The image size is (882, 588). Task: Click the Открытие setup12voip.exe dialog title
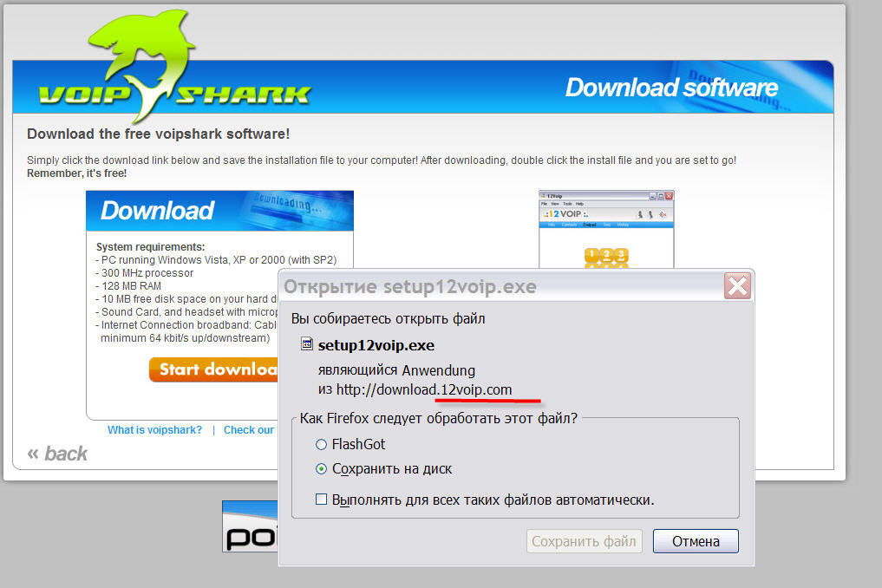coord(410,286)
